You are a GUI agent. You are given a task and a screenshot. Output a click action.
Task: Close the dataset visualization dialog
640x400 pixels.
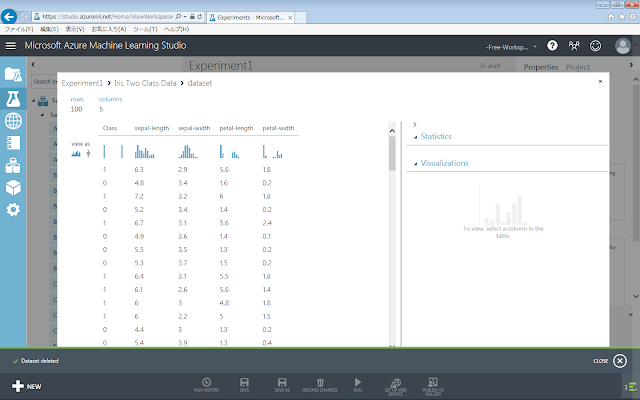tap(600, 81)
